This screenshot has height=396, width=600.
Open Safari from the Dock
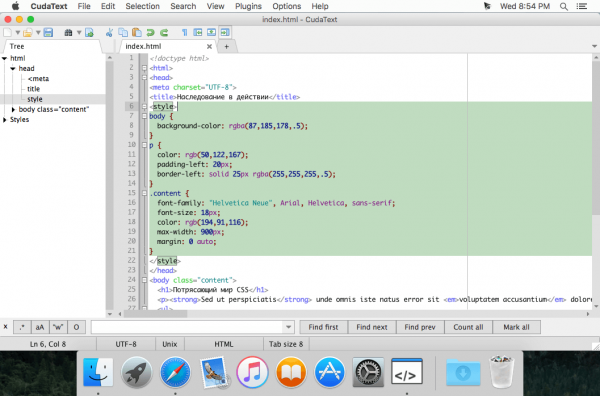(x=175, y=372)
